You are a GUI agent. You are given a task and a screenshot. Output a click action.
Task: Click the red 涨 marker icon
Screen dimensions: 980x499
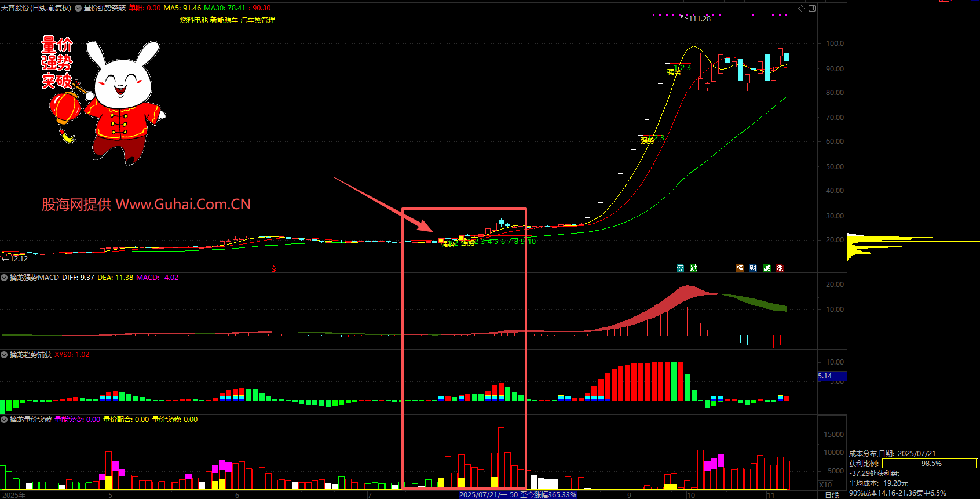click(780, 268)
